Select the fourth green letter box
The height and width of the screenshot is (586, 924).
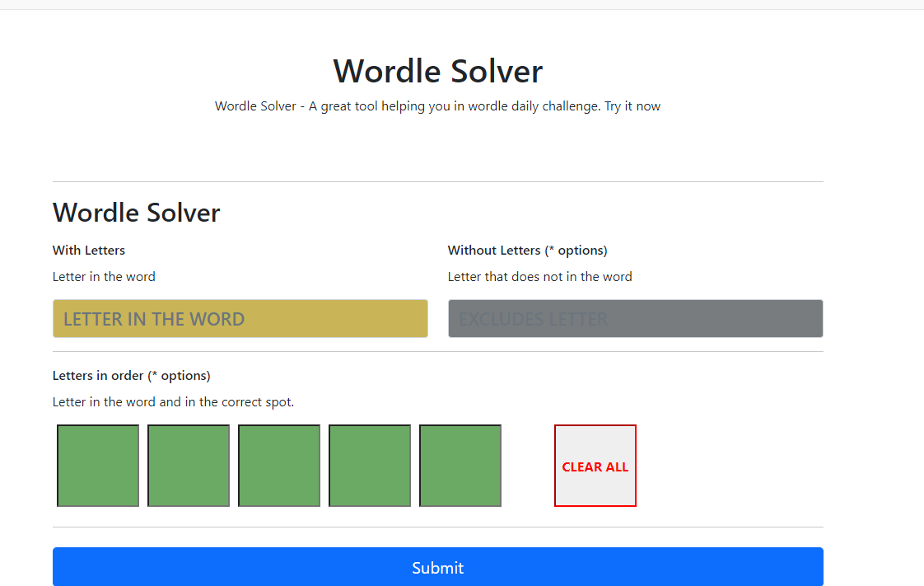pos(370,466)
